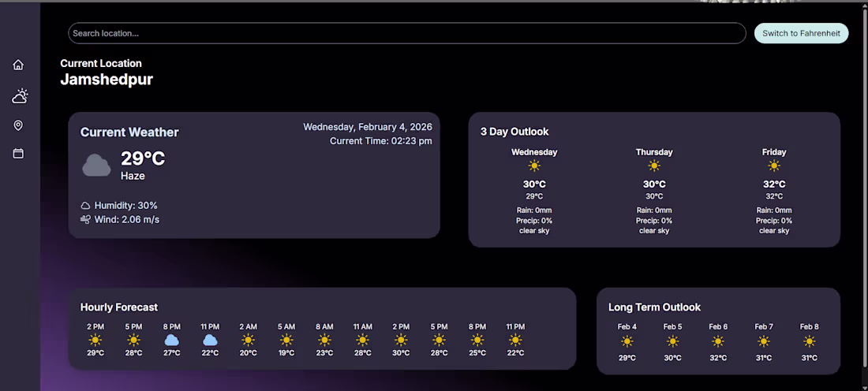This screenshot has height=391, width=868.
Task: Click Friday's sun icon in 3 Day Outlook
Action: (774, 166)
